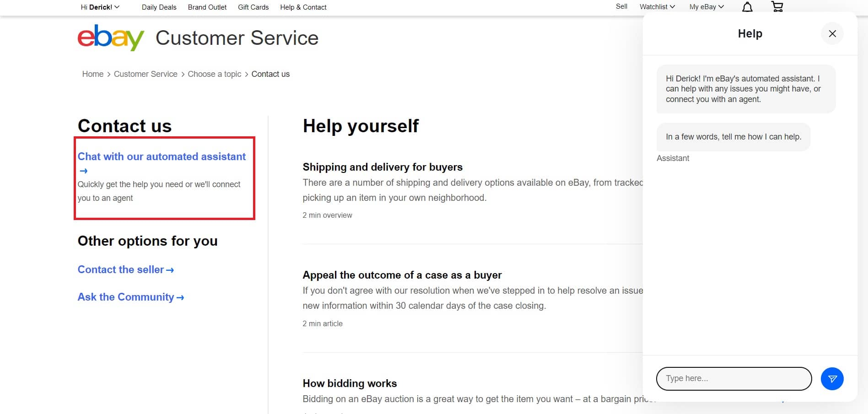
Task: Expand the My eBay dropdown
Action: point(706,6)
